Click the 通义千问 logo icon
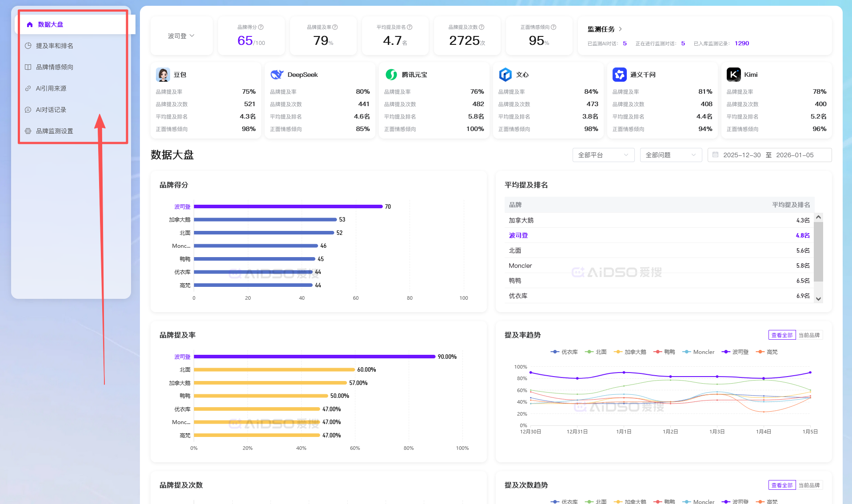The image size is (852, 504). point(619,75)
